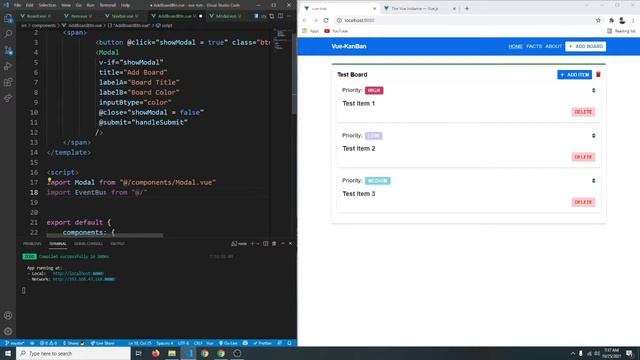Click the editor horizontal scrollbar
This screenshot has width=640, height=360.
pyautogui.click(x=104, y=236)
